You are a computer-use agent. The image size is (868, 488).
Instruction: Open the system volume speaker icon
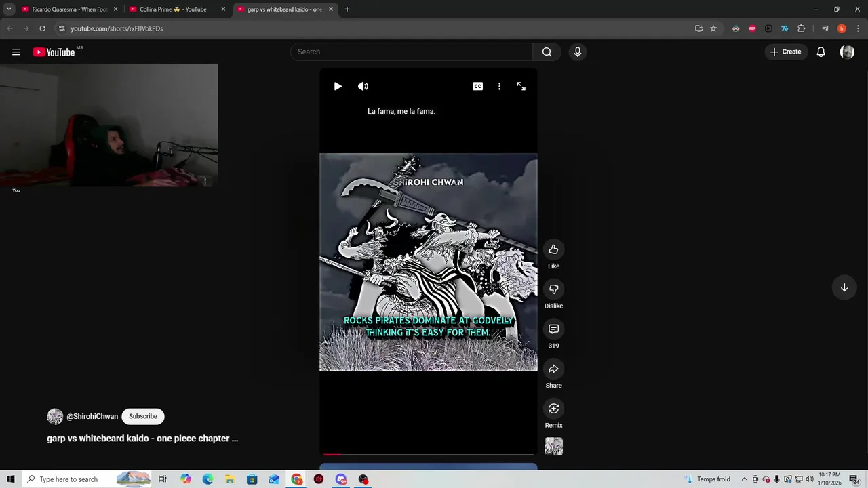click(809, 479)
